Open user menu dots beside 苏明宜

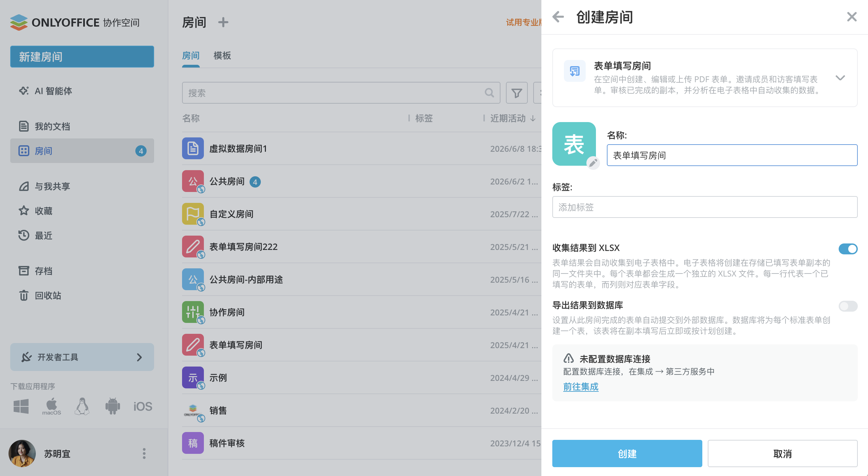pos(144,453)
